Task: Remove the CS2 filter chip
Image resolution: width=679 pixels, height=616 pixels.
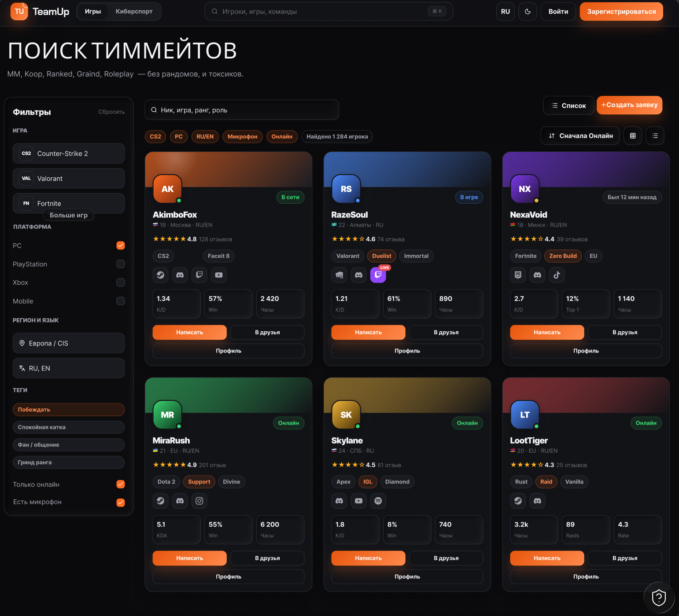Action: point(155,137)
